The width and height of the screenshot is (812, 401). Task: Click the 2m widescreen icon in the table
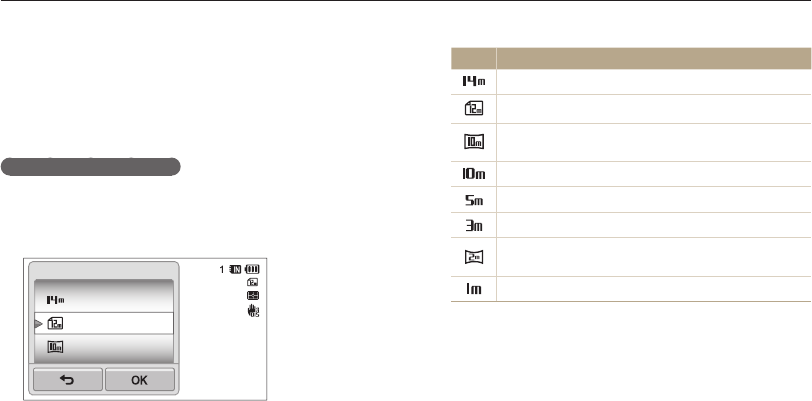tap(473, 257)
